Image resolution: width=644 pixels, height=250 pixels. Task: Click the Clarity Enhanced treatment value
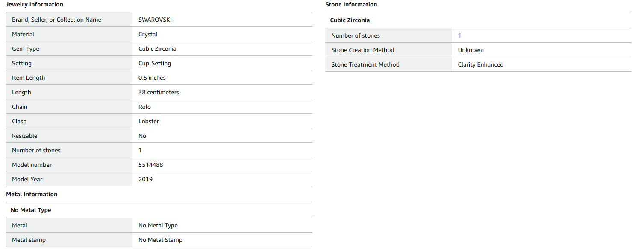[x=480, y=64]
